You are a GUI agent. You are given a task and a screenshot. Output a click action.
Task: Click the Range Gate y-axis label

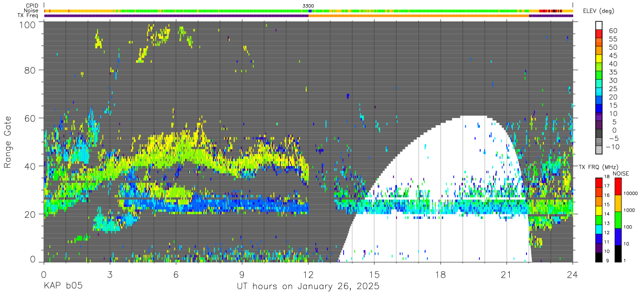[x=8, y=142]
